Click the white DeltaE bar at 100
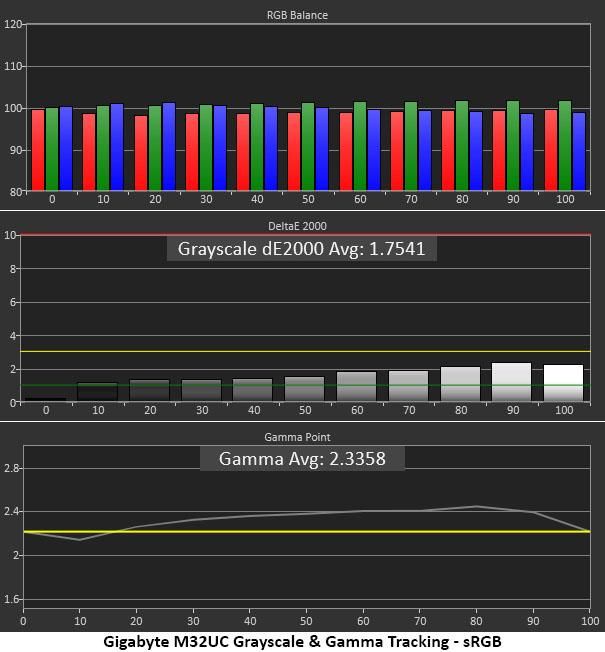The width and height of the screenshot is (605, 652). click(563, 383)
